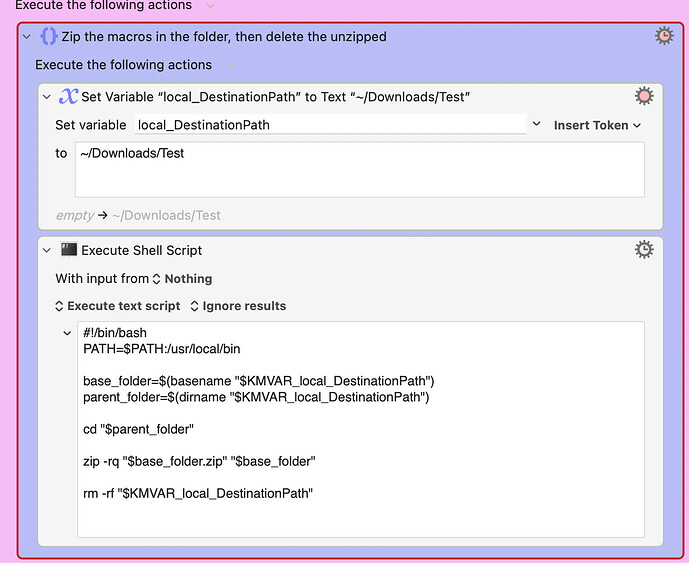Click the Set Variable action's X icon
689x563 pixels.
click(68, 96)
